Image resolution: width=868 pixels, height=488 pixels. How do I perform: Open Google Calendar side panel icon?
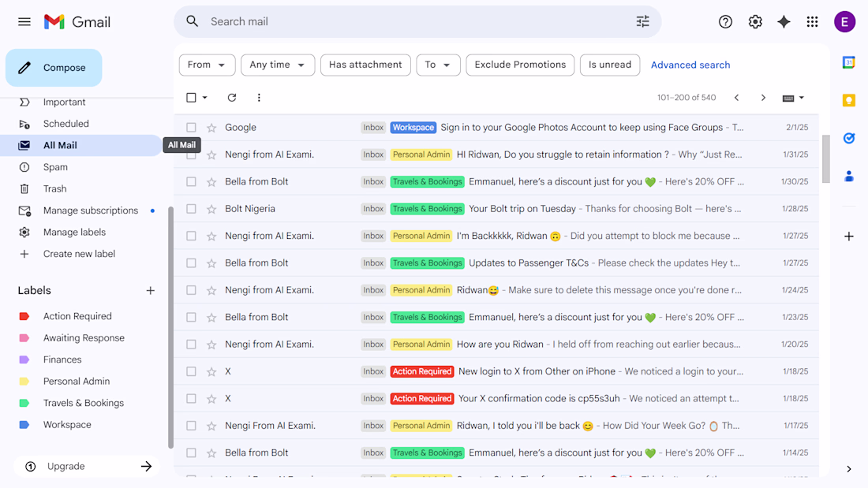click(848, 62)
